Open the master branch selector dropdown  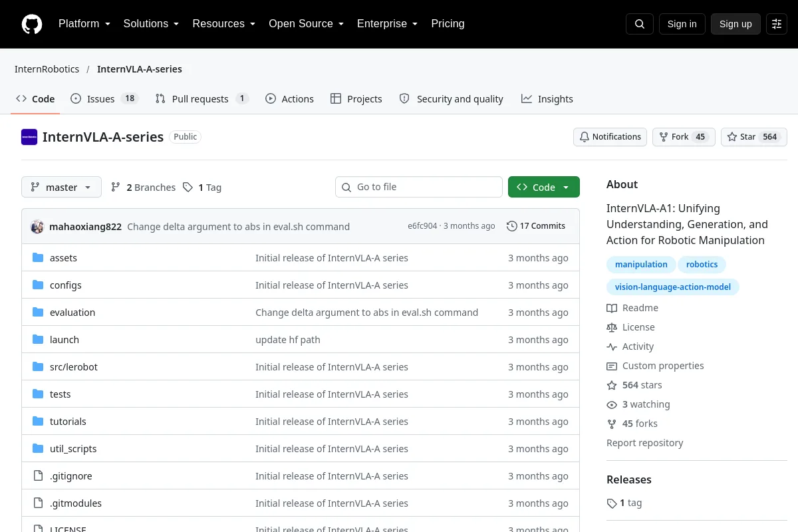61,188
